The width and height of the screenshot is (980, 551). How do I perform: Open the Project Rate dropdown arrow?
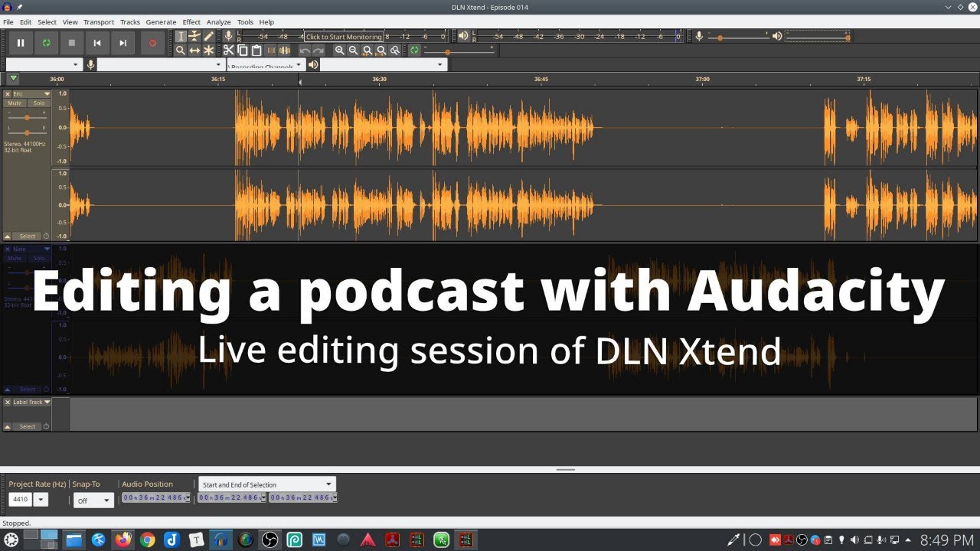[41, 500]
